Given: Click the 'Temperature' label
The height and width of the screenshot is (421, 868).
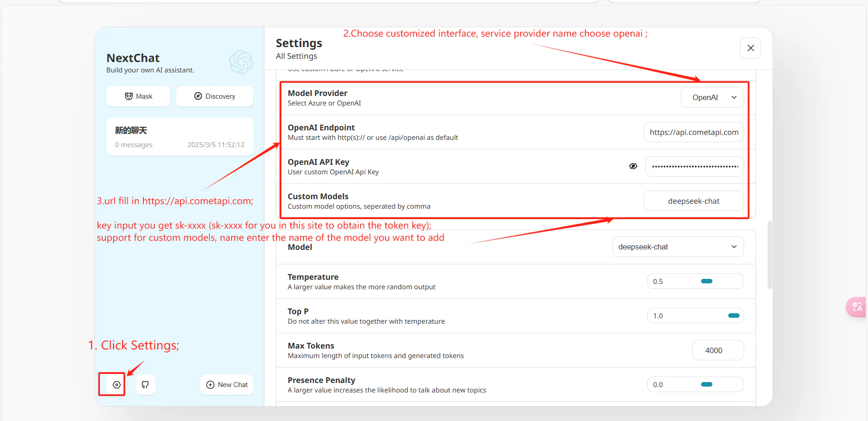Looking at the screenshot, I should pyautogui.click(x=313, y=277).
